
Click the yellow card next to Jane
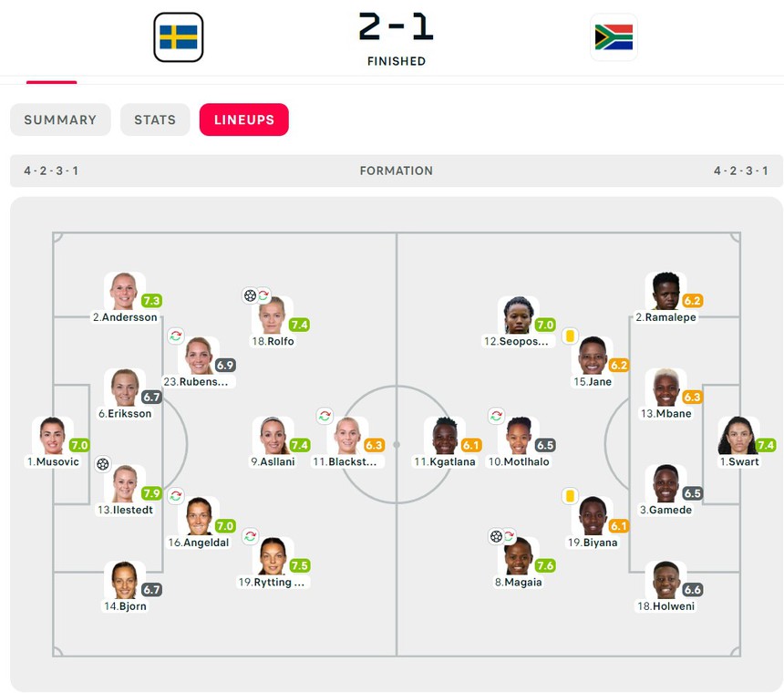click(x=570, y=336)
